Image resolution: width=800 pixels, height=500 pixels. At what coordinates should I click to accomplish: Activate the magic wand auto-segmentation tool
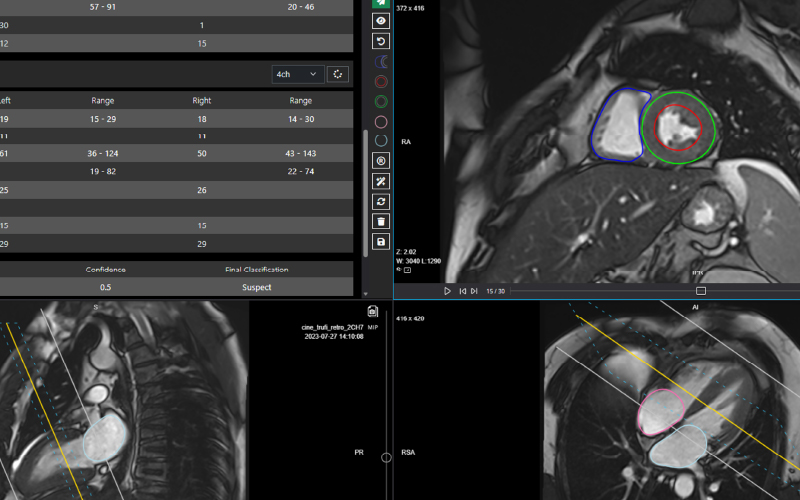[x=381, y=181]
